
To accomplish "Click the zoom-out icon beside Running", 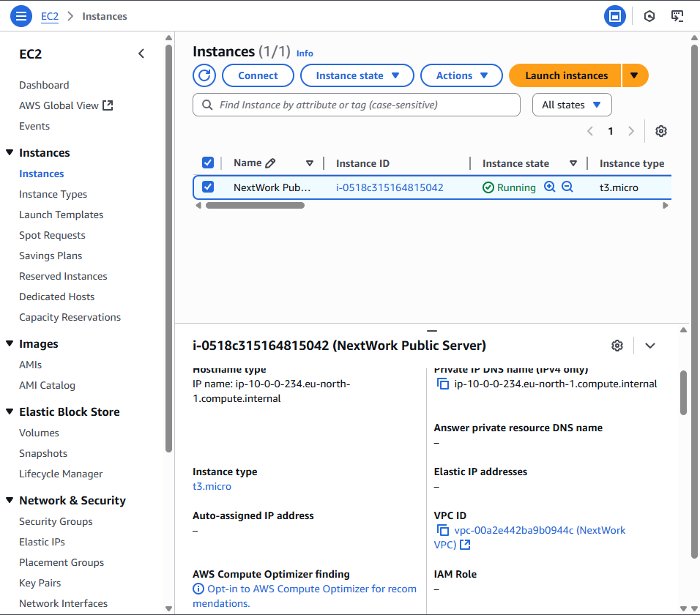I will [x=567, y=187].
